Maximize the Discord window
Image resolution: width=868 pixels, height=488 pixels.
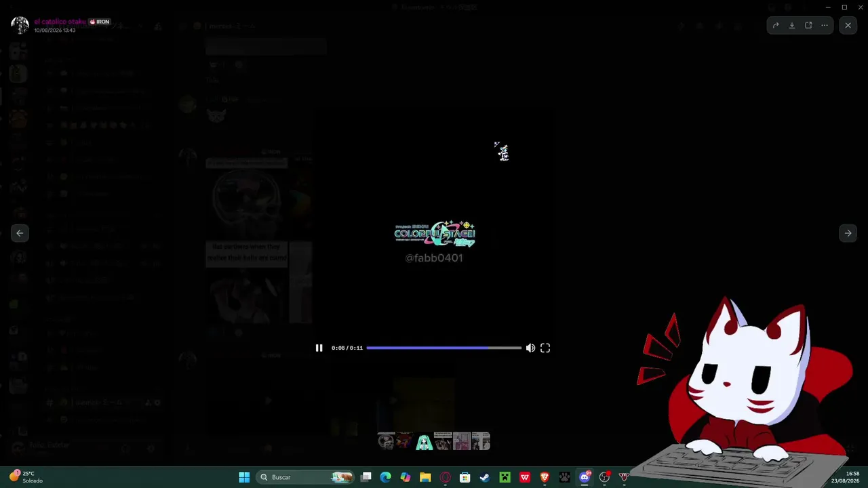click(x=844, y=7)
